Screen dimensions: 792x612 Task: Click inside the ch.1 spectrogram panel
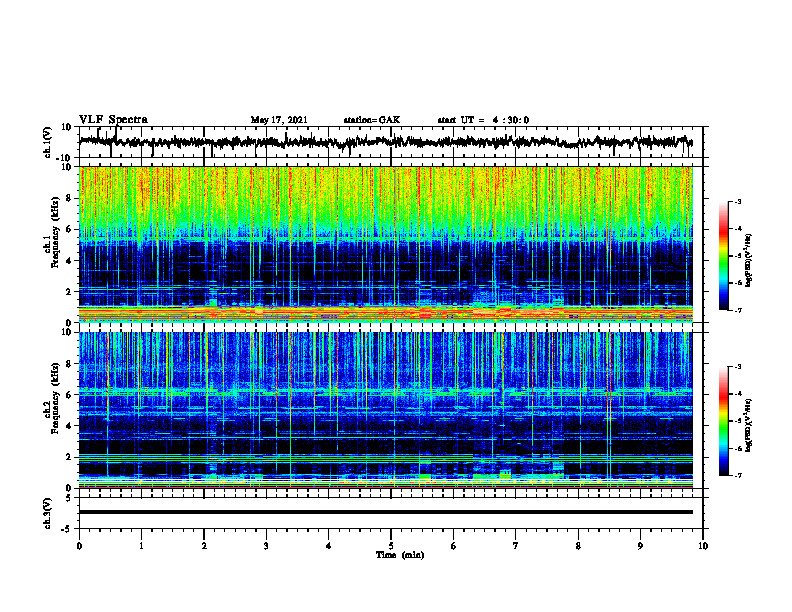pyautogui.click(x=385, y=244)
